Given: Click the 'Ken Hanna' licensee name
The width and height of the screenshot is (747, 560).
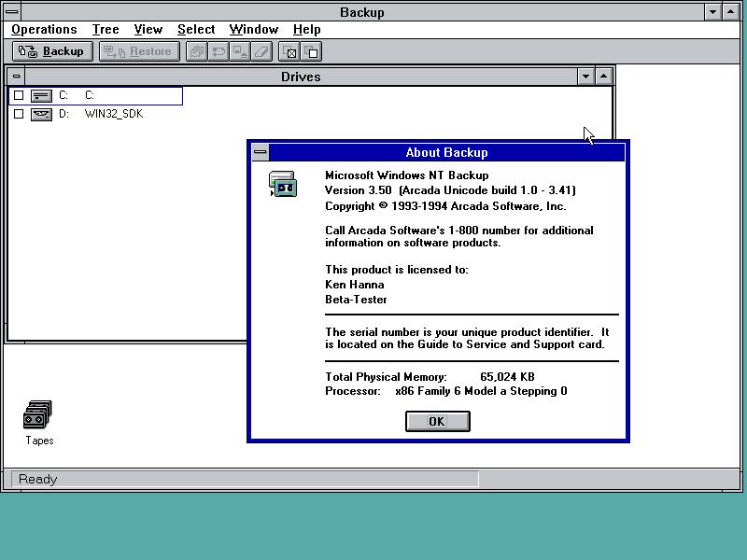Looking at the screenshot, I should click(x=355, y=285).
